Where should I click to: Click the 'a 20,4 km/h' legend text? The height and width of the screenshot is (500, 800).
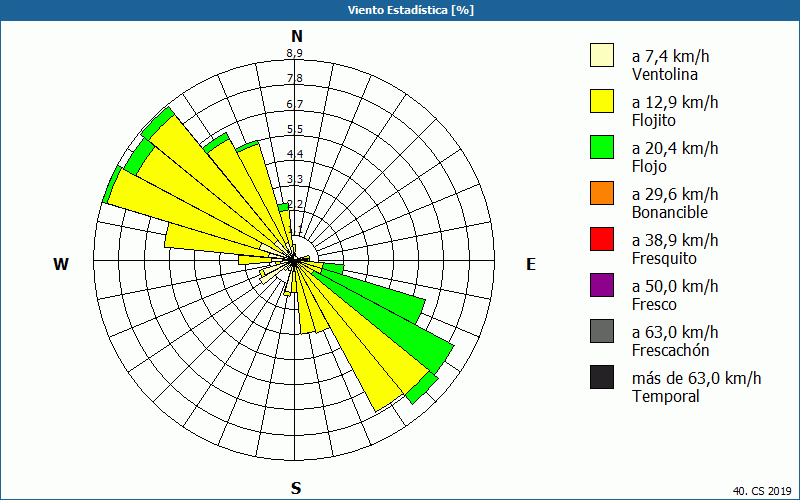coord(675,148)
